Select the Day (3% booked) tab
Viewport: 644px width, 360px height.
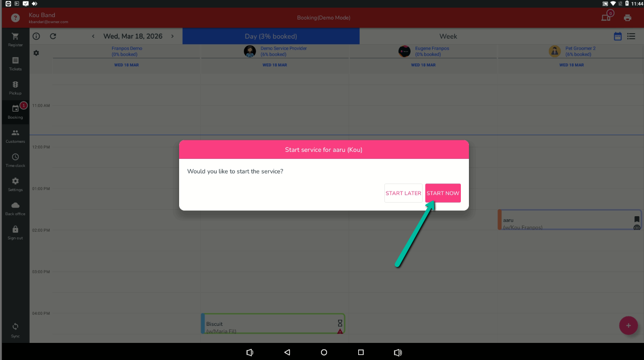coord(271,36)
